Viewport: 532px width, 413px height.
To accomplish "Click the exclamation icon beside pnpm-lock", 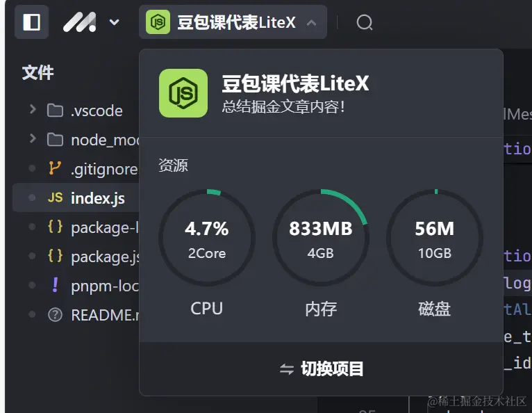I will (x=55, y=285).
